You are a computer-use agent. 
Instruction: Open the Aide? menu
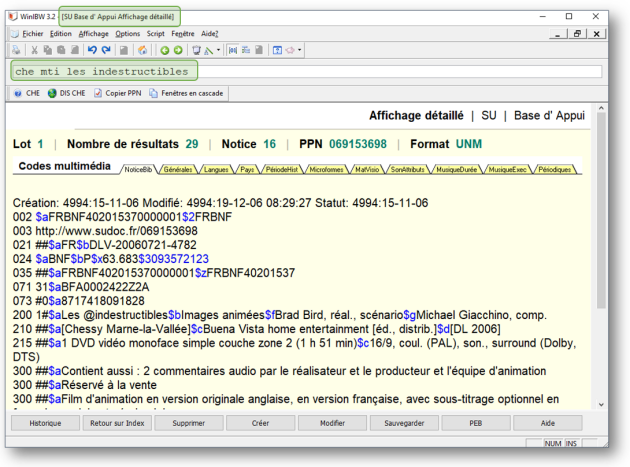[x=209, y=34]
